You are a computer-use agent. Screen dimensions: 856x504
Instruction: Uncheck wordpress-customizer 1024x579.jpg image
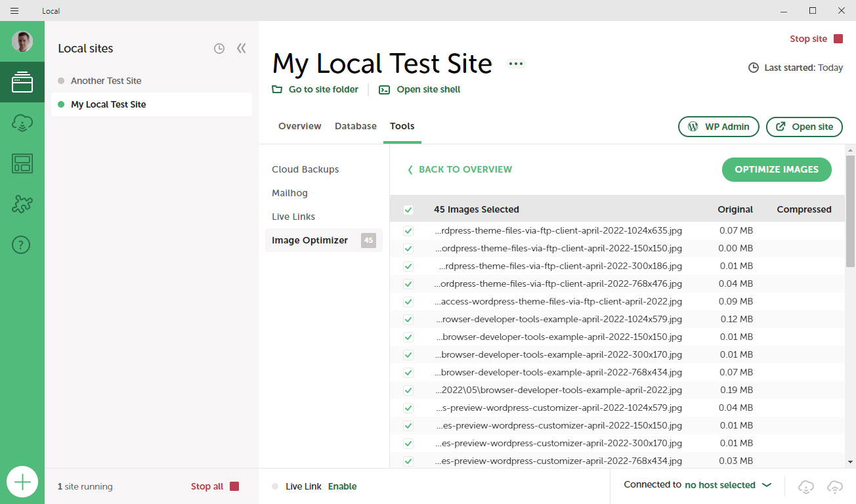(x=408, y=408)
